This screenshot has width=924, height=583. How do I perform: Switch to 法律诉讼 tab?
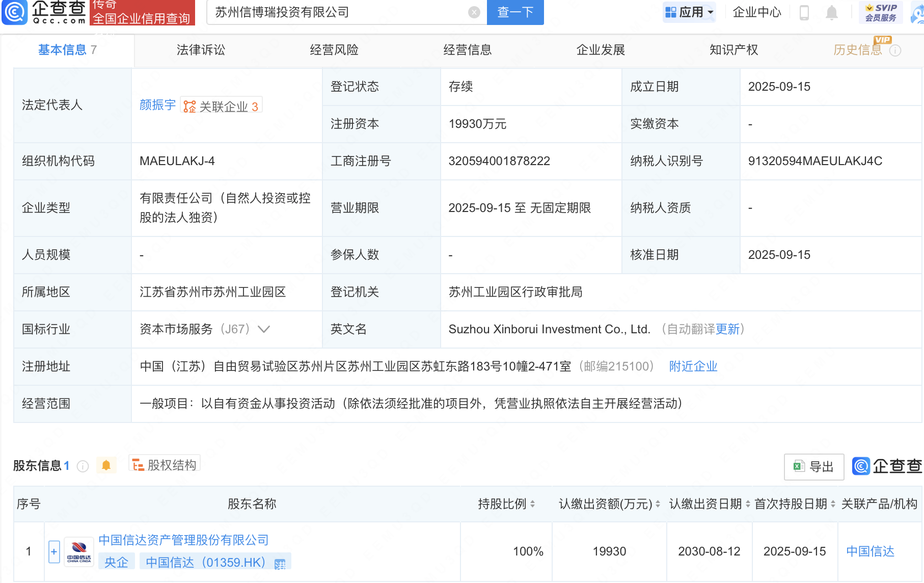201,50
